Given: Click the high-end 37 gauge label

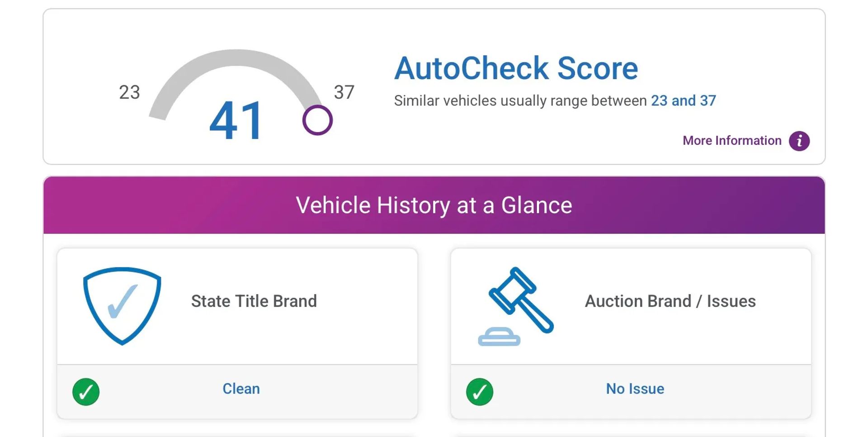Looking at the screenshot, I should coord(344,92).
